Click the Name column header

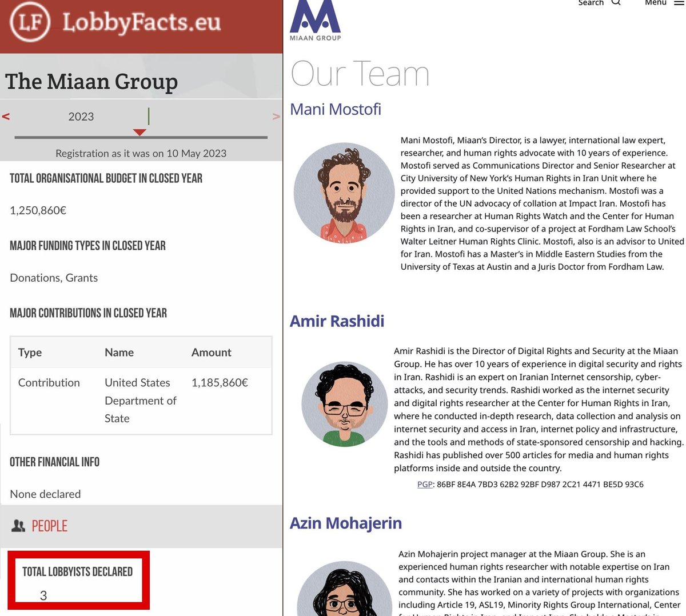pyautogui.click(x=119, y=353)
